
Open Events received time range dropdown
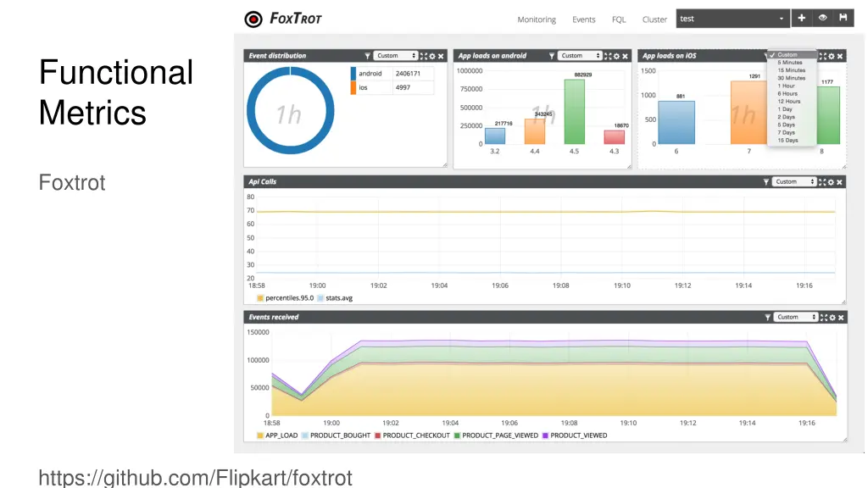click(796, 318)
